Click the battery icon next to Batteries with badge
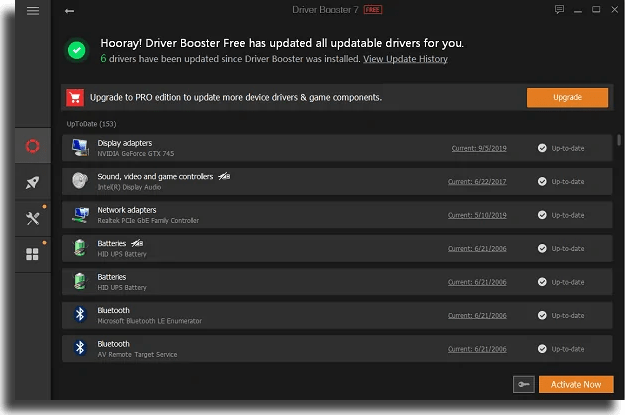This screenshot has height=415, width=625. coord(80,248)
